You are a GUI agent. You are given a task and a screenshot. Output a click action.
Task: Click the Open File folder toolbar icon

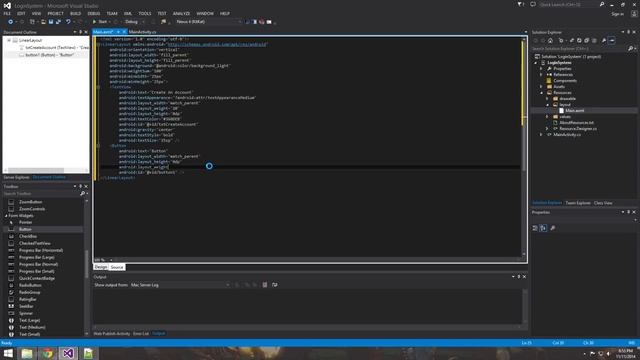point(43,22)
